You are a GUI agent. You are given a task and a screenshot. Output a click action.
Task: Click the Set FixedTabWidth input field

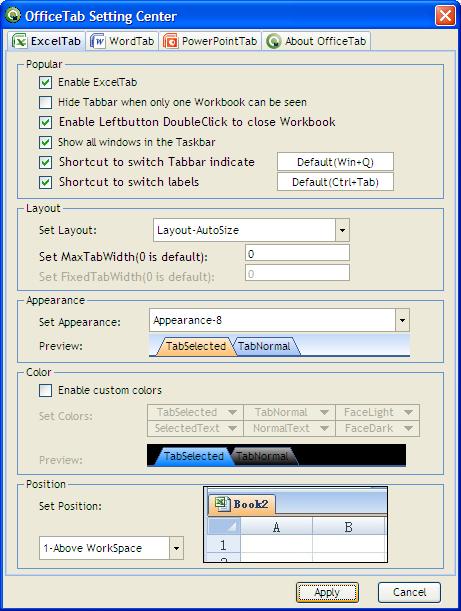(297, 274)
